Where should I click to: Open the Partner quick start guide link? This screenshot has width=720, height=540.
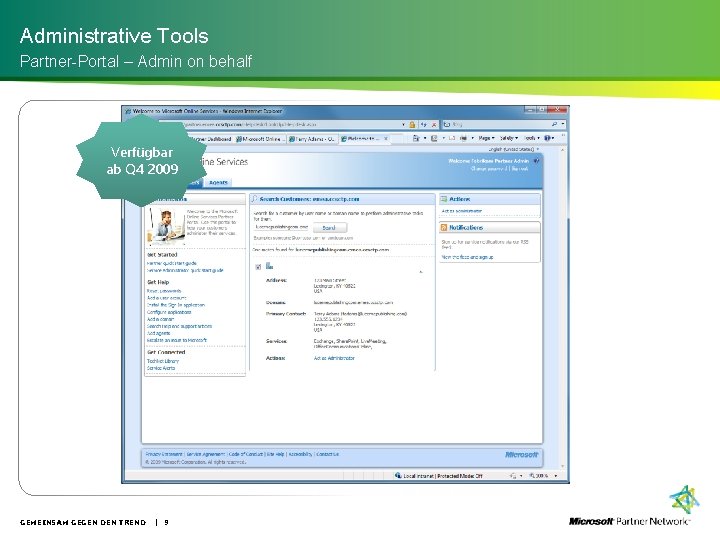pos(172,263)
